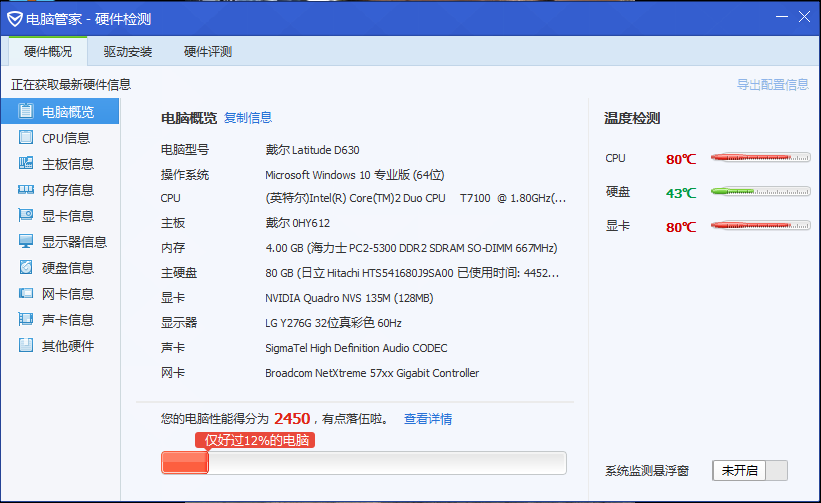
Task: Click the 声卡信息 sound card icon
Action: pyautogui.click(x=26, y=319)
